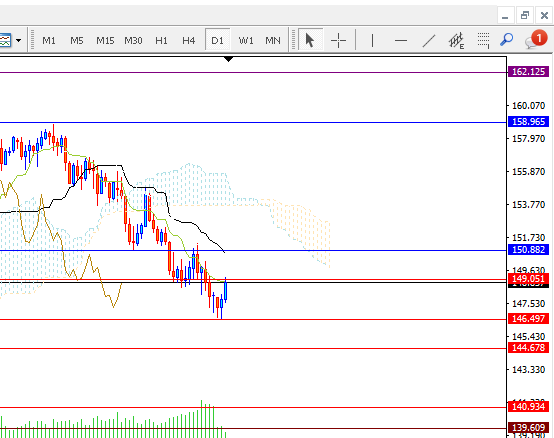The height and width of the screenshot is (438, 554).
Task: Click the 153.770 price scale value
Action: (x=529, y=205)
